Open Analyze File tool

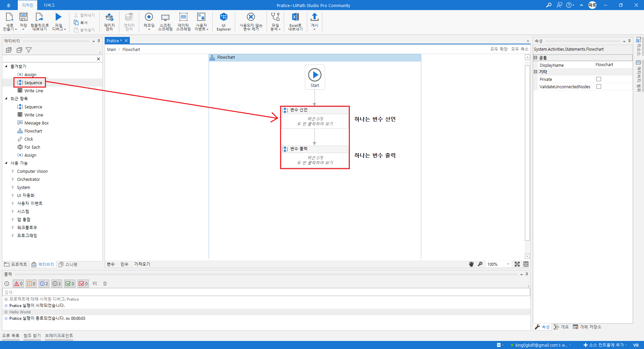275,17
